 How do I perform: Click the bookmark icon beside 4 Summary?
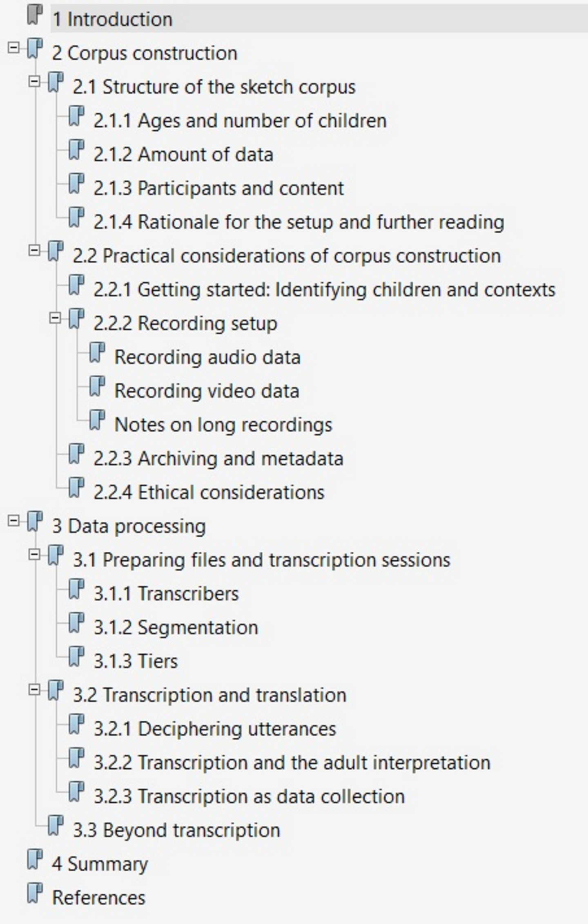pyautogui.click(x=35, y=859)
